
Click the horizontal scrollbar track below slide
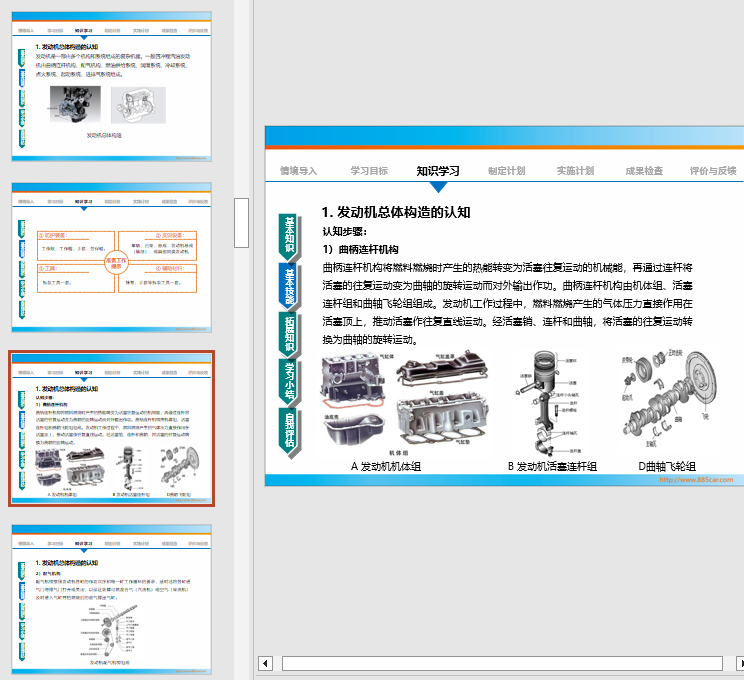502,663
